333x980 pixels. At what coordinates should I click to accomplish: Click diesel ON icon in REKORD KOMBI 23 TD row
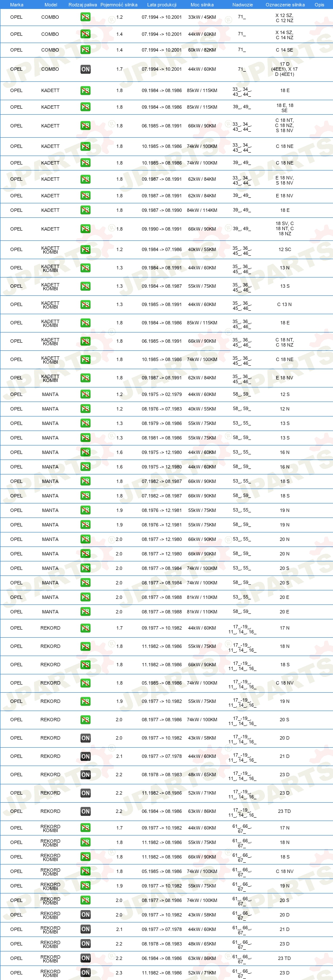pyautogui.click(x=86, y=958)
